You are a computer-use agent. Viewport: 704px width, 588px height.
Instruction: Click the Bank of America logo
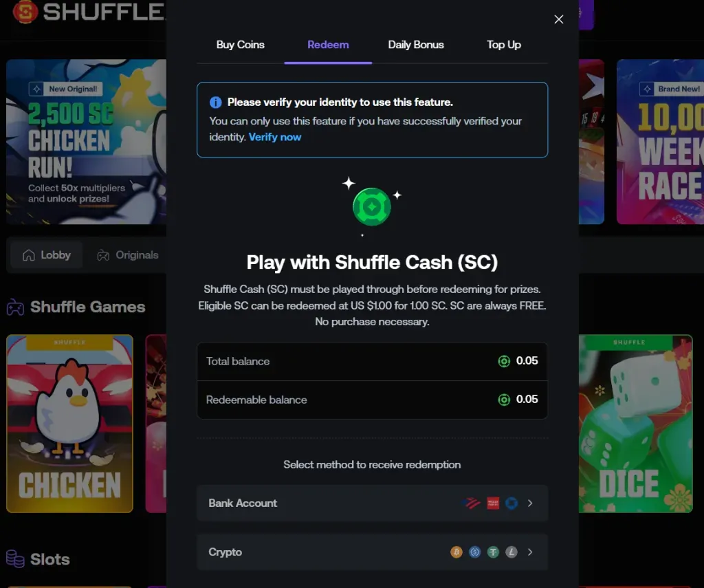point(471,503)
